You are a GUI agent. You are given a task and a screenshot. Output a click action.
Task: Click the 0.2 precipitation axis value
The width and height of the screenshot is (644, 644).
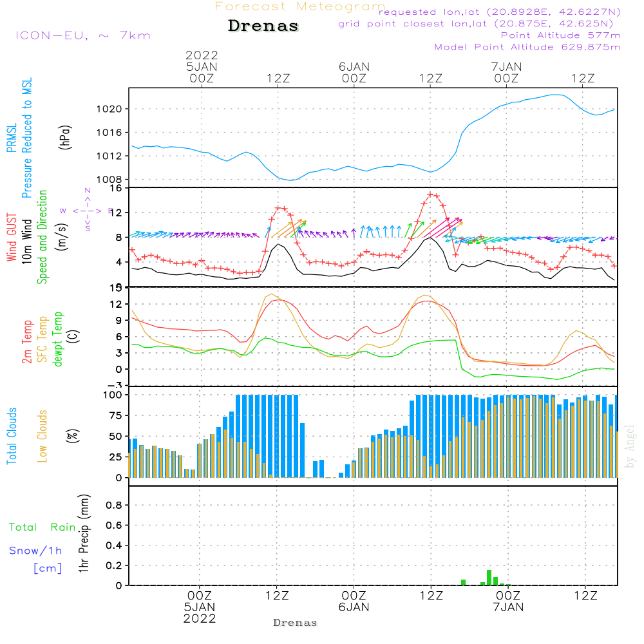114,565
